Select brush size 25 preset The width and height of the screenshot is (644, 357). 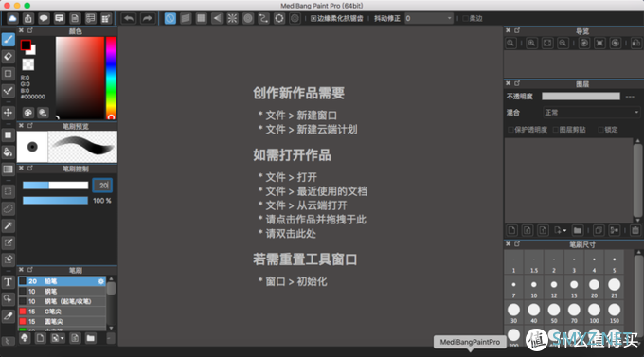[614, 287]
